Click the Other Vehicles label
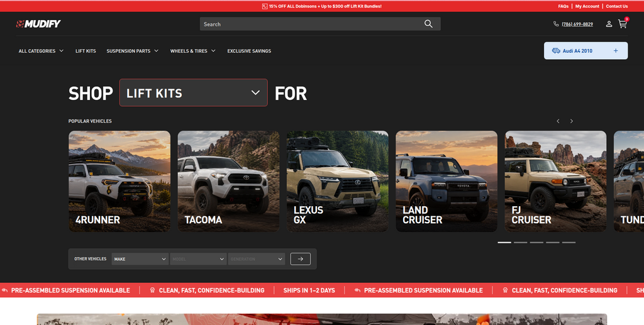Screen dimensions: 644x325 pos(91,259)
